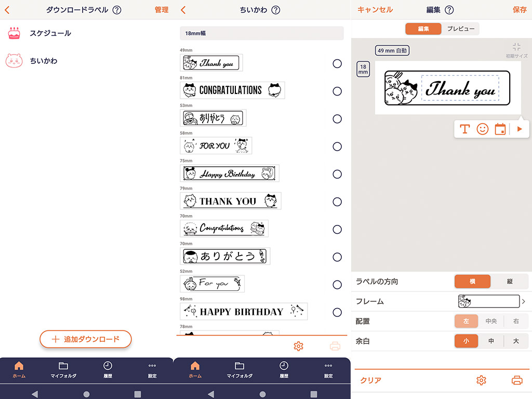Screen dimensions: 532x399
Task: Set 配置 alignment to 左
Action: [x=466, y=321]
